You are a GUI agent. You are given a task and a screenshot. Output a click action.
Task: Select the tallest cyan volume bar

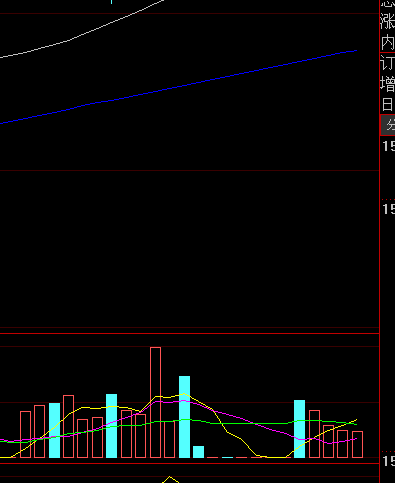(x=184, y=417)
